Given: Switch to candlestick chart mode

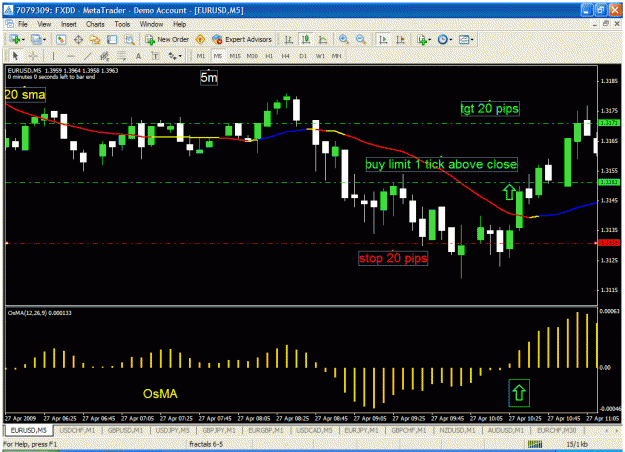Looking at the screenshot, I should [x=306, y=39].
